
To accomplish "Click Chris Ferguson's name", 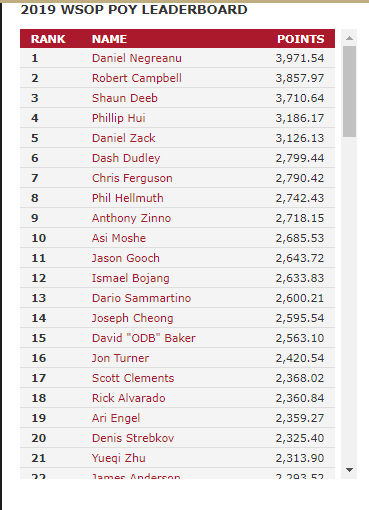I will 132,178.
